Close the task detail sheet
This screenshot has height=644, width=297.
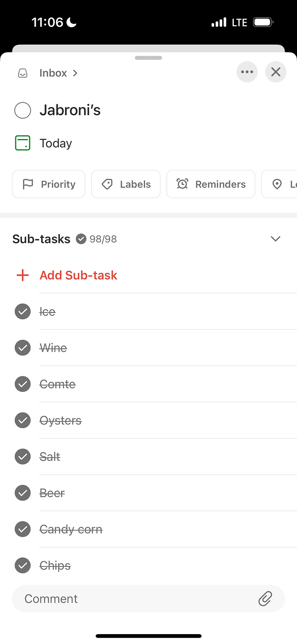[x=276, y=72]
